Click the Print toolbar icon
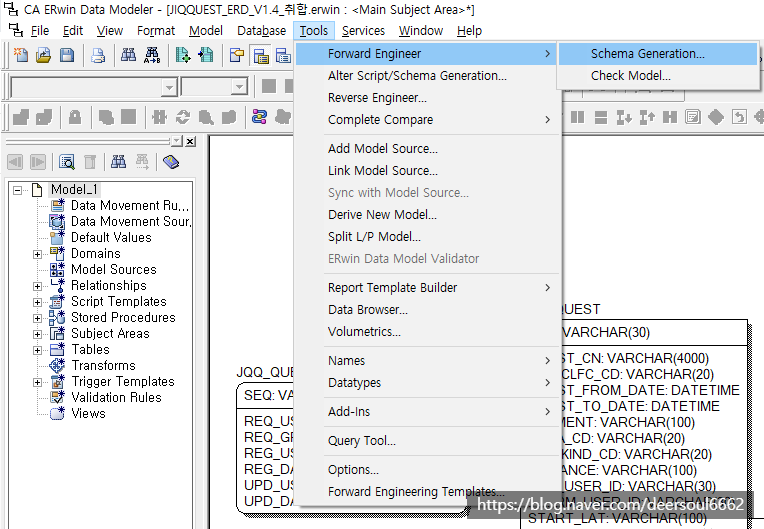Viewport: 764px width, 529px height. pos(98,56)
